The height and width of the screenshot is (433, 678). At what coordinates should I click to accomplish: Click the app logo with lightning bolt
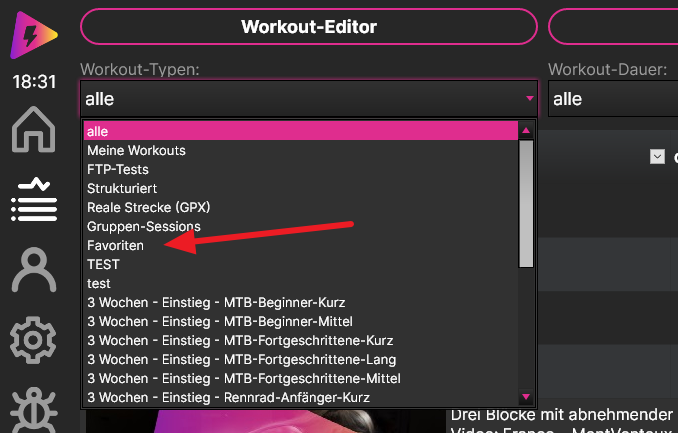coord(34,36)
